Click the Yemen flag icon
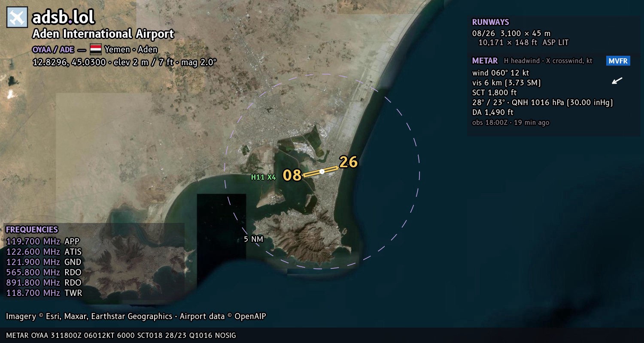The image size is (644, 343). tap(95, 49)
